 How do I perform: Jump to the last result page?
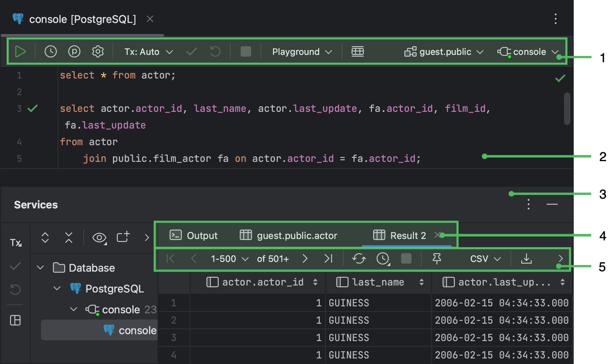point(328,258)
